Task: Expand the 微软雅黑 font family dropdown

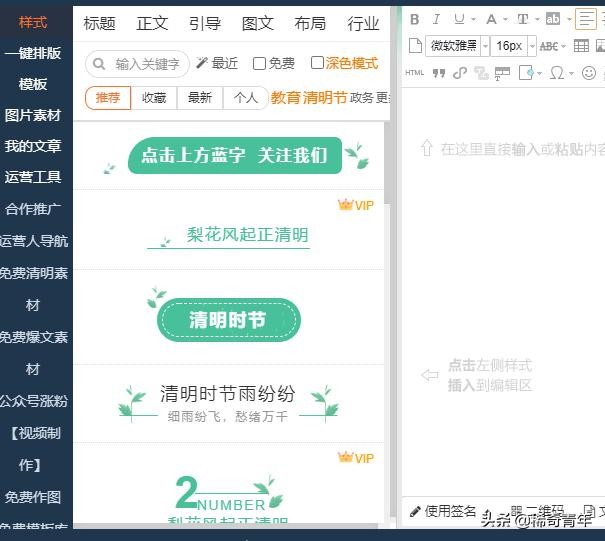Action: [x=485, y=46]
